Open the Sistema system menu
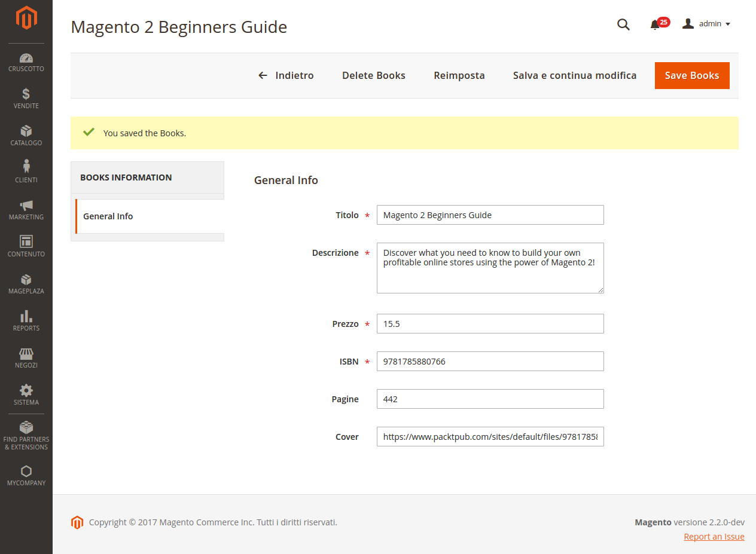 (26, 396)
